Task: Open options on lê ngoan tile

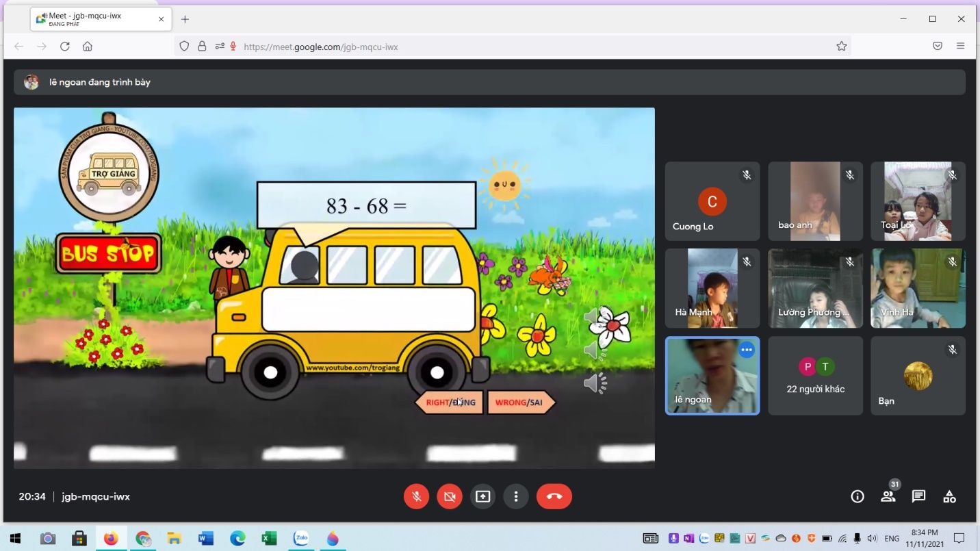Action: 747,350
